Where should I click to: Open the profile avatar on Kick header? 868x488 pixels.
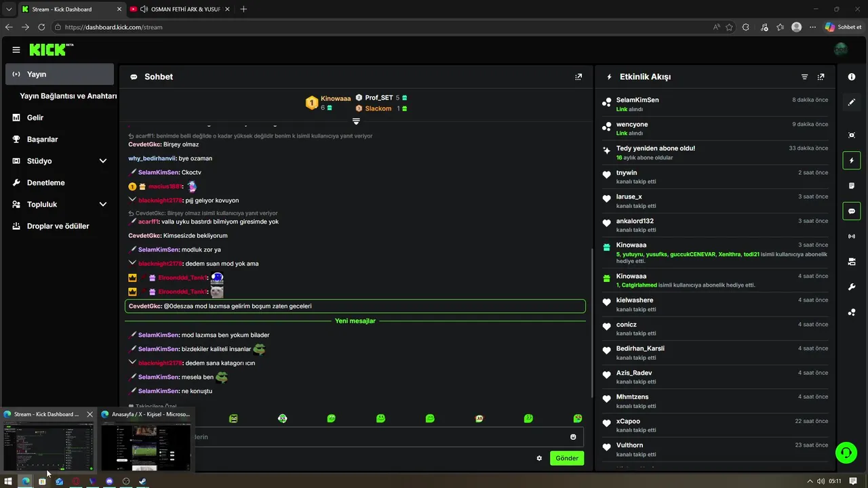(x=841, y=49)
